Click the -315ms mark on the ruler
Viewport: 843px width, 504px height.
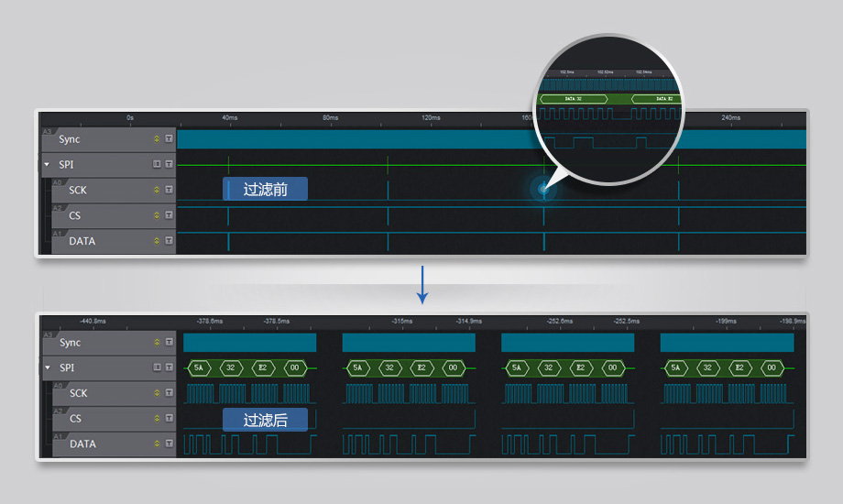click(402, 321)
